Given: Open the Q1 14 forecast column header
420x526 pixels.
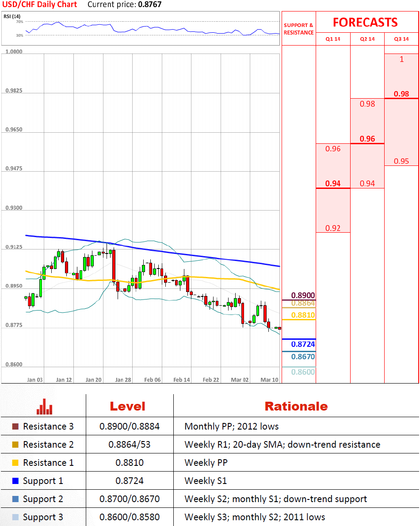Looking at the screenshot, I should (333, 39).
